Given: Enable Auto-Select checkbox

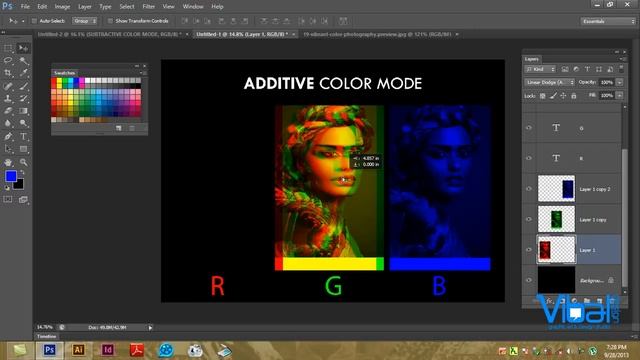Looking at the screenshot, I should pos(34,21).
